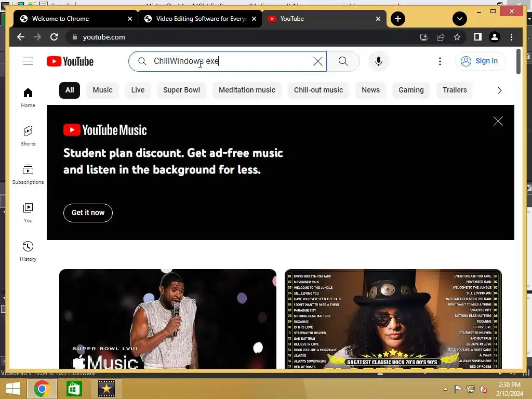Bookmark this tab with star icon
The width and height of the screenshot is (532, 399).
[x=457, y=37]
